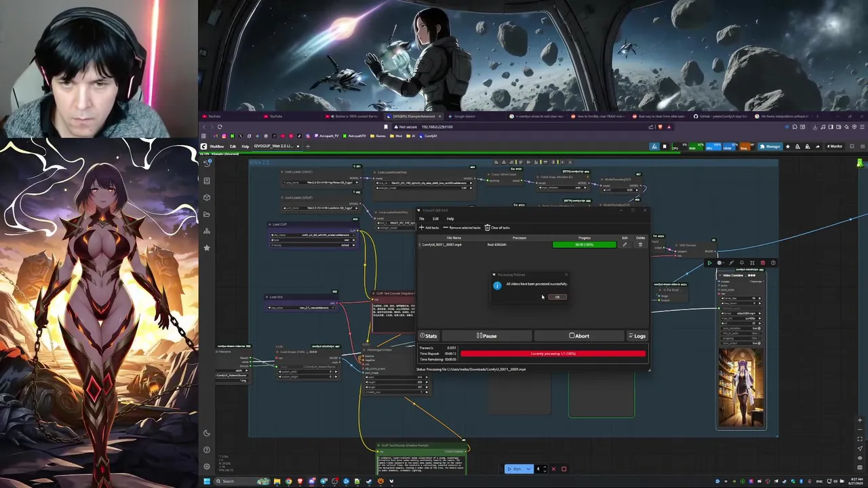868x488 pixels.
Task: Click red overall processing progress bar
Action: coord(553,354)
